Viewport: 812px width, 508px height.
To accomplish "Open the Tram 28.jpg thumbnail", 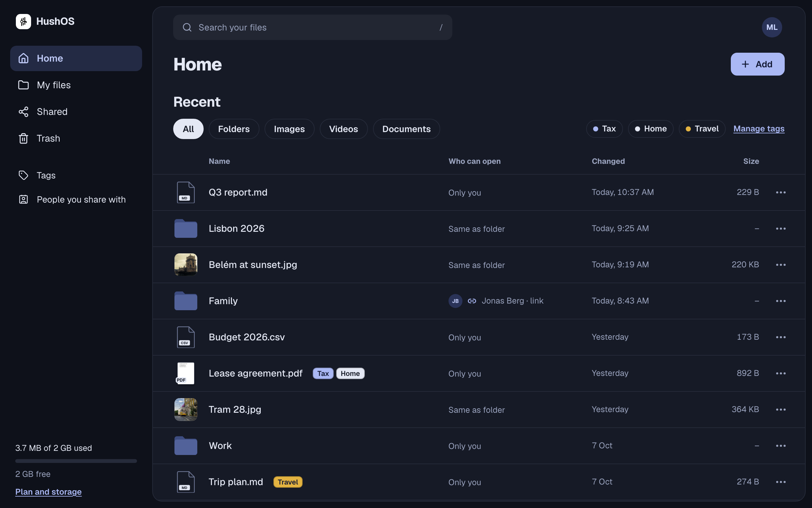I will (186, 410).
